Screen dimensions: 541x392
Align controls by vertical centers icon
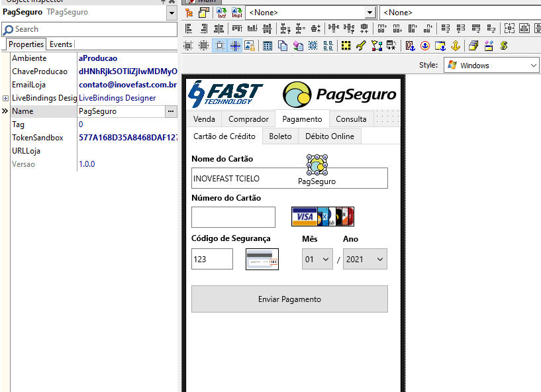(x=268, y=28)
